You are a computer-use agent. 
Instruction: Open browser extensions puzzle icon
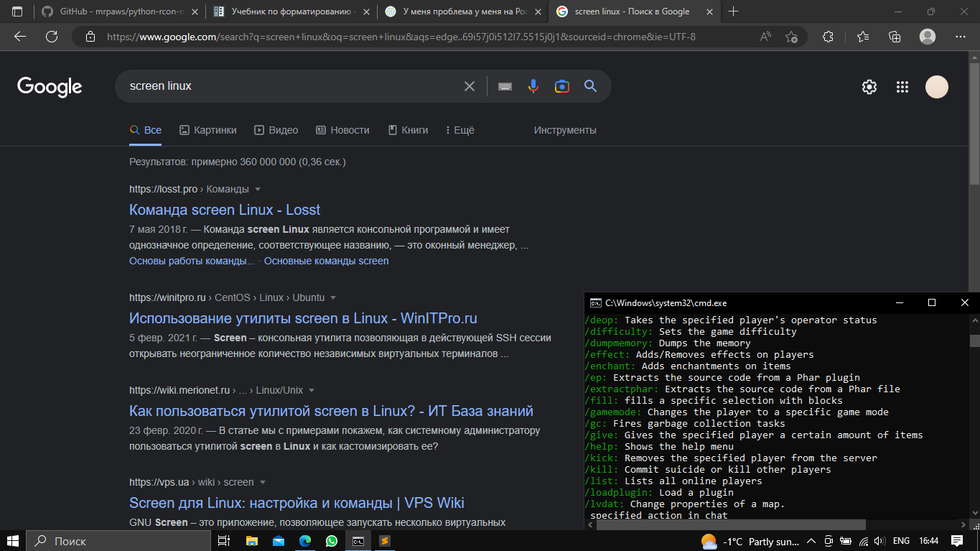click(x=828, y=37)
